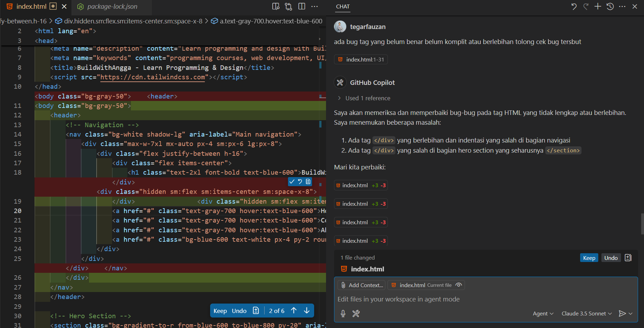The width and height of the screenshot is (644, 328).
Task: Send the chat message
Action: 622,313
